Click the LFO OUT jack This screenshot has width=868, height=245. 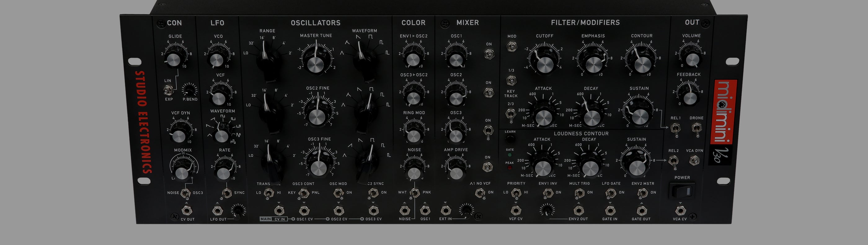pos(218,211)
